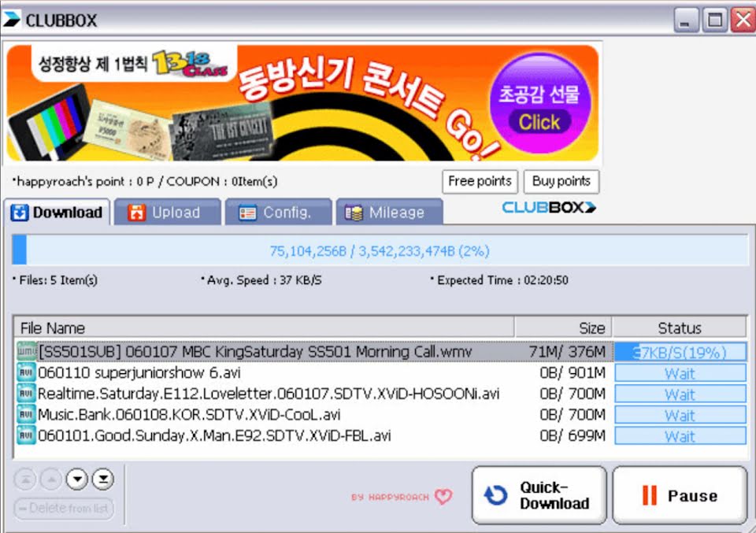Viewport: 756px width, 533px height.
Task: Click the AVI icon of superjuniorshow 6 file
Action: click(x=27, y=372)
